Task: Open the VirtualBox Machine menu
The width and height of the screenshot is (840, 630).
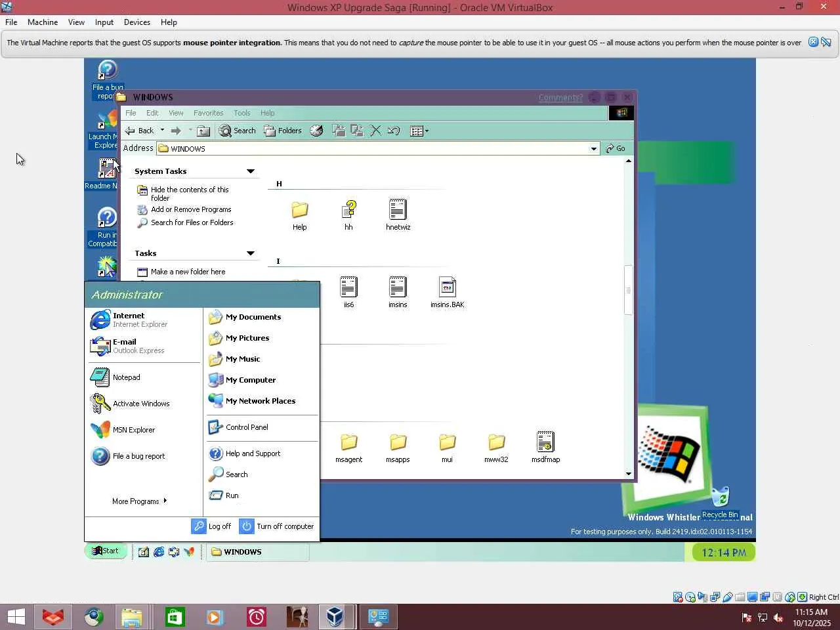Action: 43,22
